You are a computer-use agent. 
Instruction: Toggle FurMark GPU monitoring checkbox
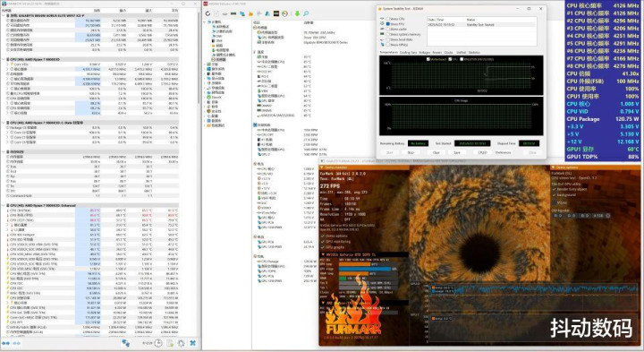323,242
